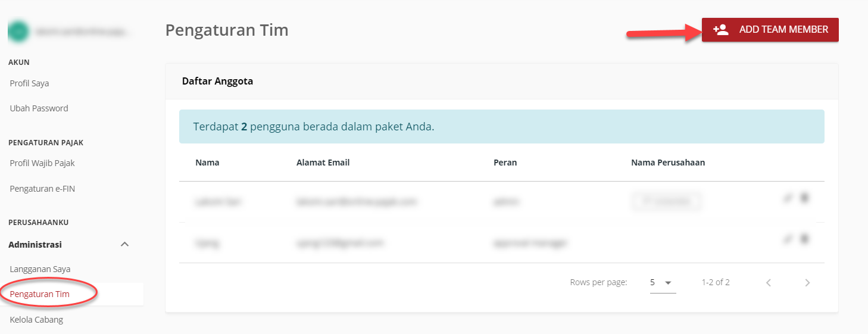Select Pengaturan Tim in sidebar
The height and width of the screenshot is (334, 868).
(x=40, y=294)
